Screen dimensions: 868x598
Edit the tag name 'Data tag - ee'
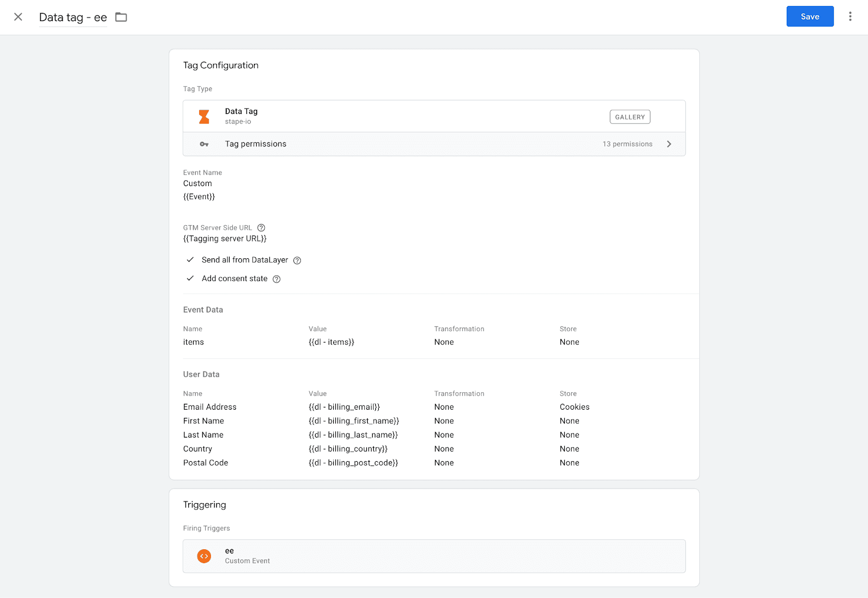click(x=73, y=17)
